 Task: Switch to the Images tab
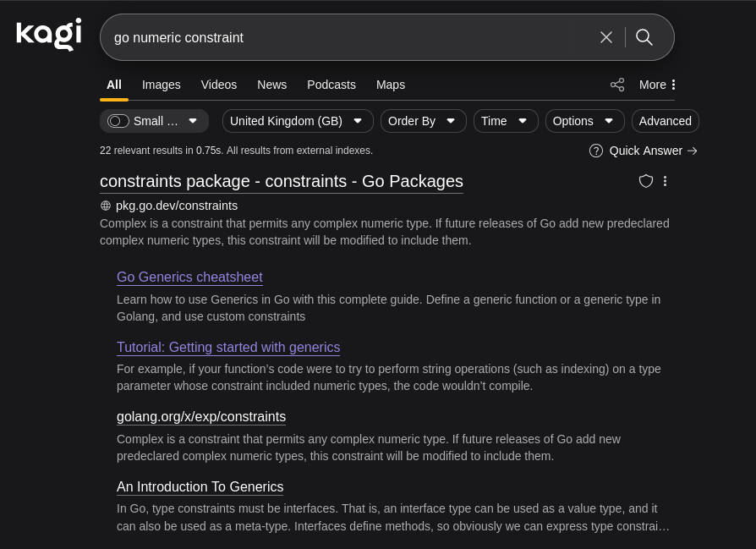point(161,85)
